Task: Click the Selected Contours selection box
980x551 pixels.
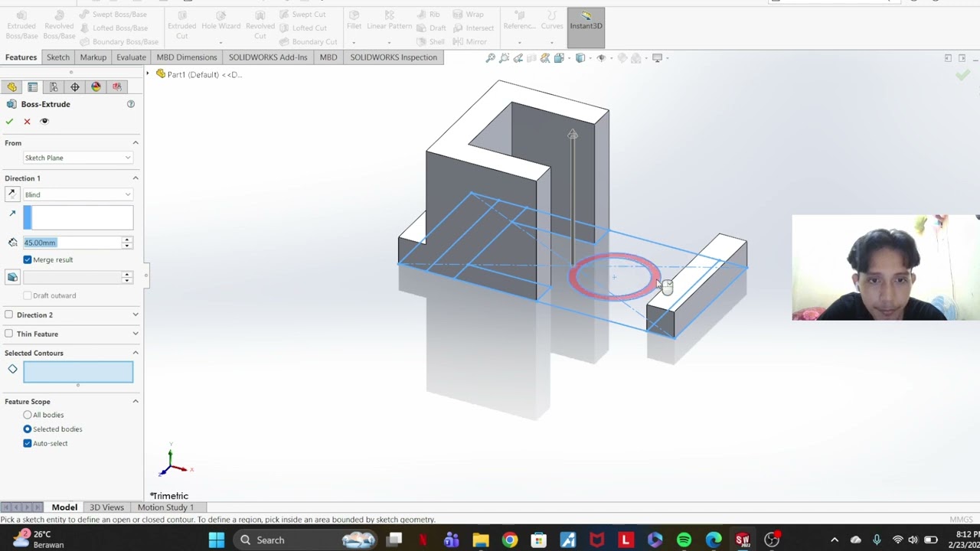Action: pos(78,372)
